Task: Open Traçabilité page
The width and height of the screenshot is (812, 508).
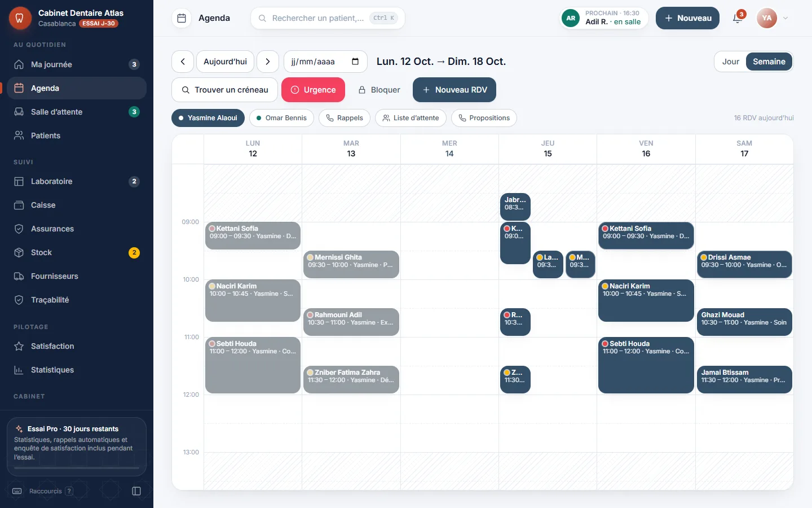Action: [x=77, y=300]
